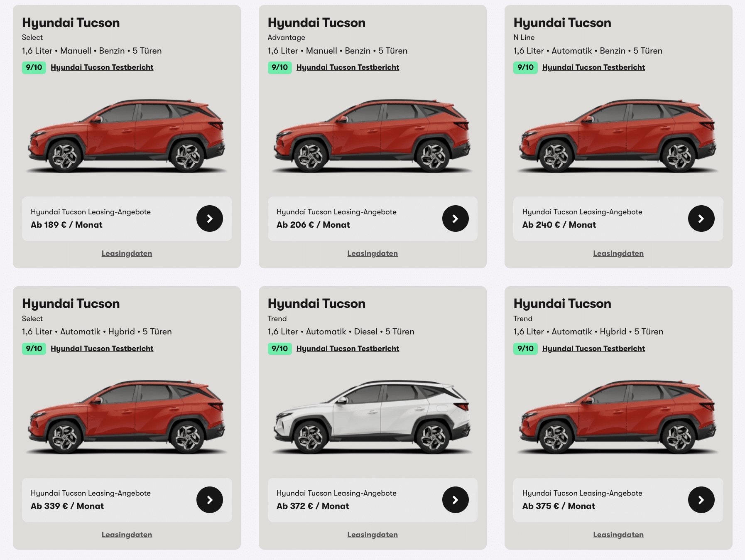
Task: Open arrow for 372 € Trend Diesel offer
Action: coord(456,500)
